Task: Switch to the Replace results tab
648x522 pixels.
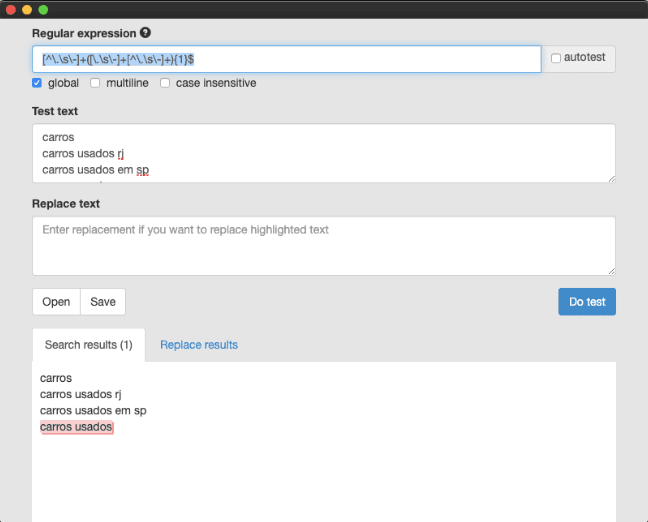Action: 199,345
